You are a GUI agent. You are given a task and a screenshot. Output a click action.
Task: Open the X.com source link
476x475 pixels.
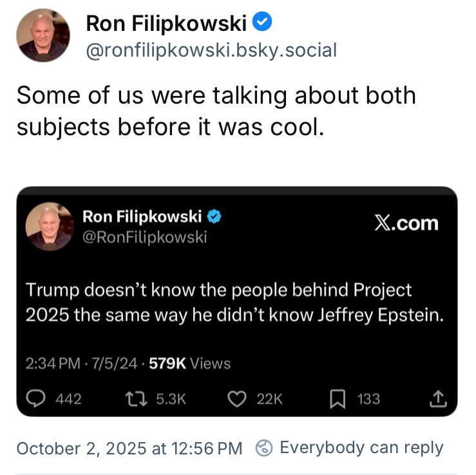(x=406, y=223)
